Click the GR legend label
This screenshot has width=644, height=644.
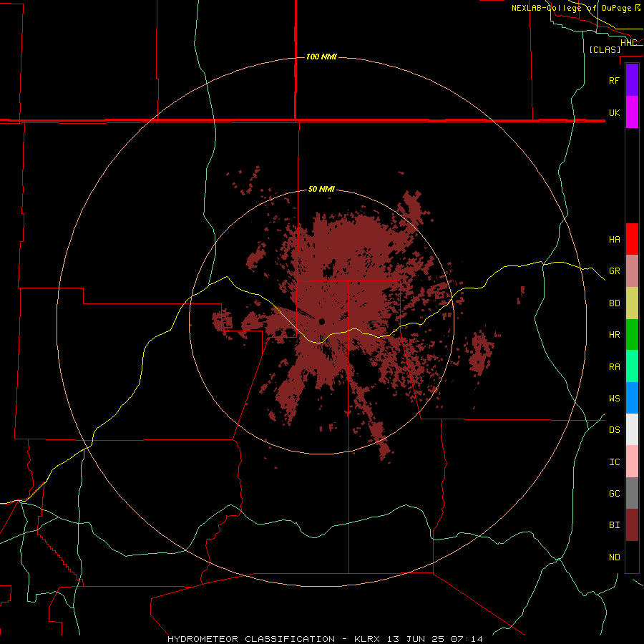click(614, 271)
